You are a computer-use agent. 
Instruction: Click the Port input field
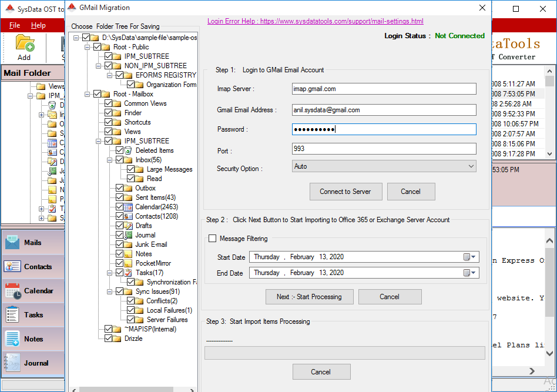pyautogui.click(x=384, y=149)
